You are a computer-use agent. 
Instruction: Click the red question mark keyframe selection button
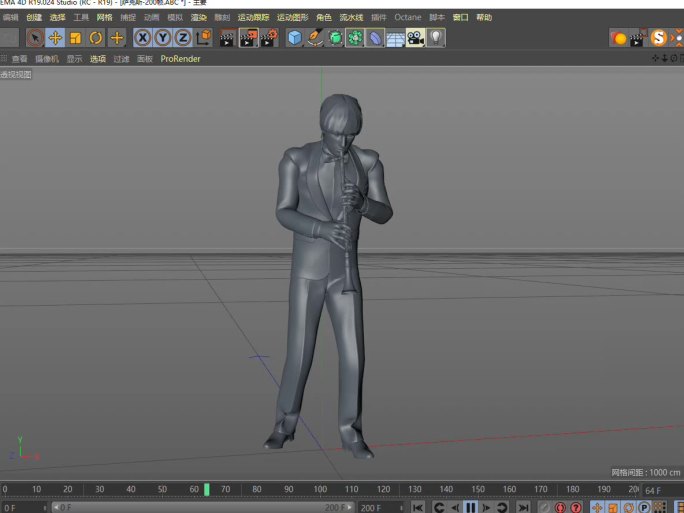pyautogui.click(x=576, y=507)
